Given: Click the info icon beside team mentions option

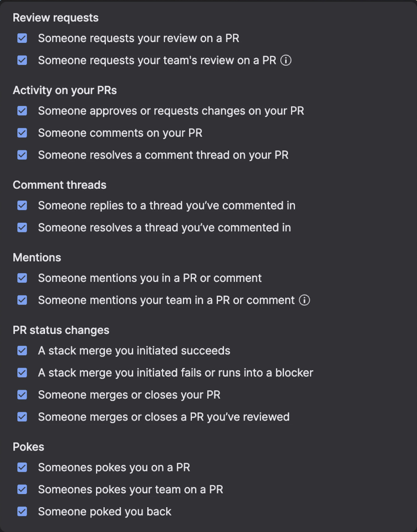Looking at the screenshot, I should pyautogui.click(x=304, y=300).
